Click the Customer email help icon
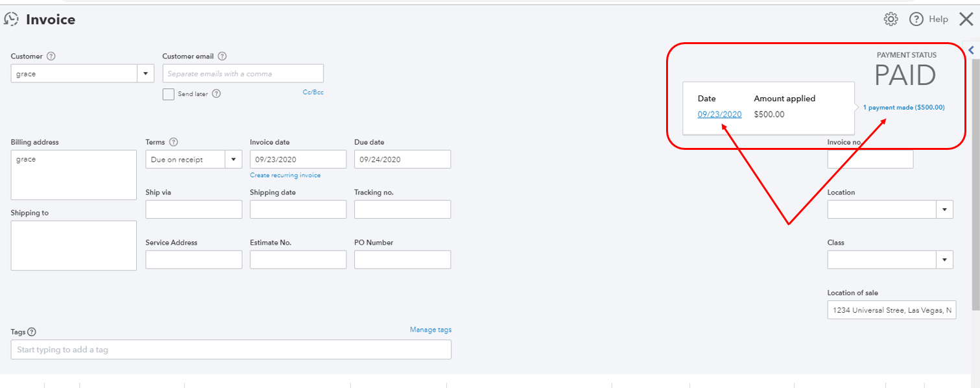This screenshot has height=388, width=980. click(222, 56)
